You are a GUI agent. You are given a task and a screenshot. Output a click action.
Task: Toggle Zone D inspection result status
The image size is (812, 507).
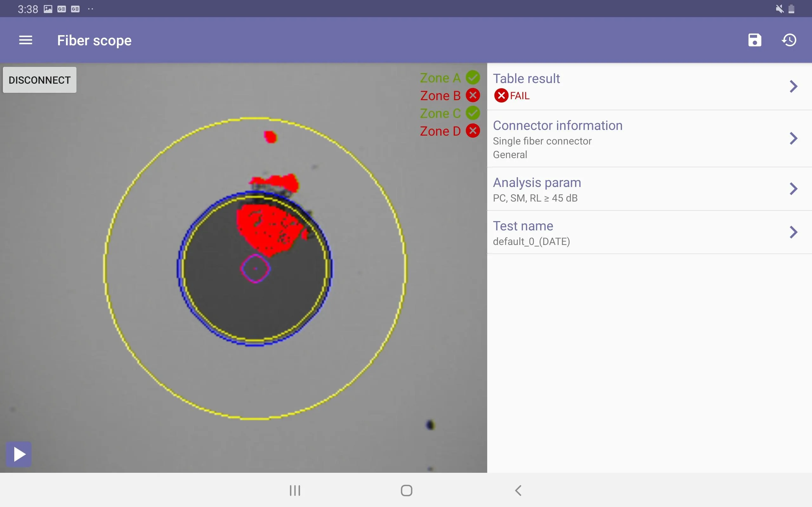coord(474,131)
